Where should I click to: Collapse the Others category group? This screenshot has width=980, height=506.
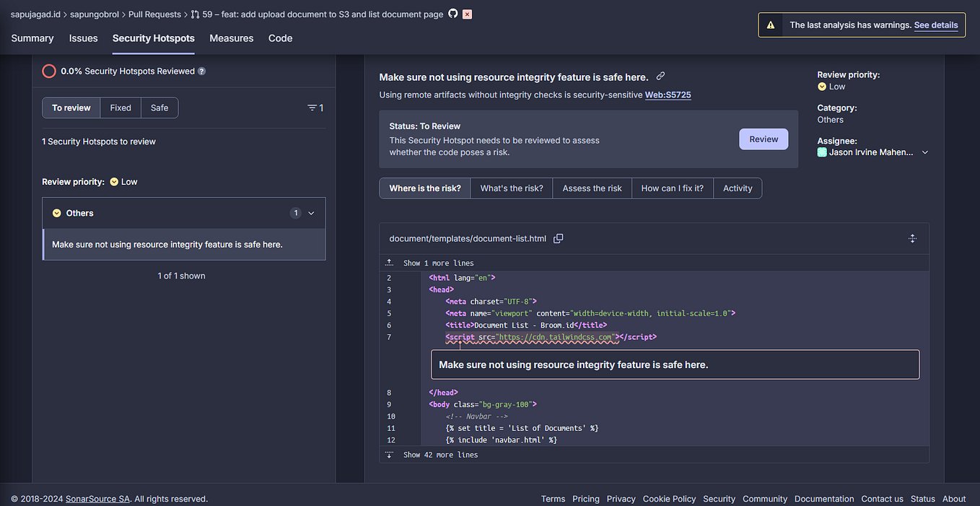pyautogui.click(x=311, y=213)
